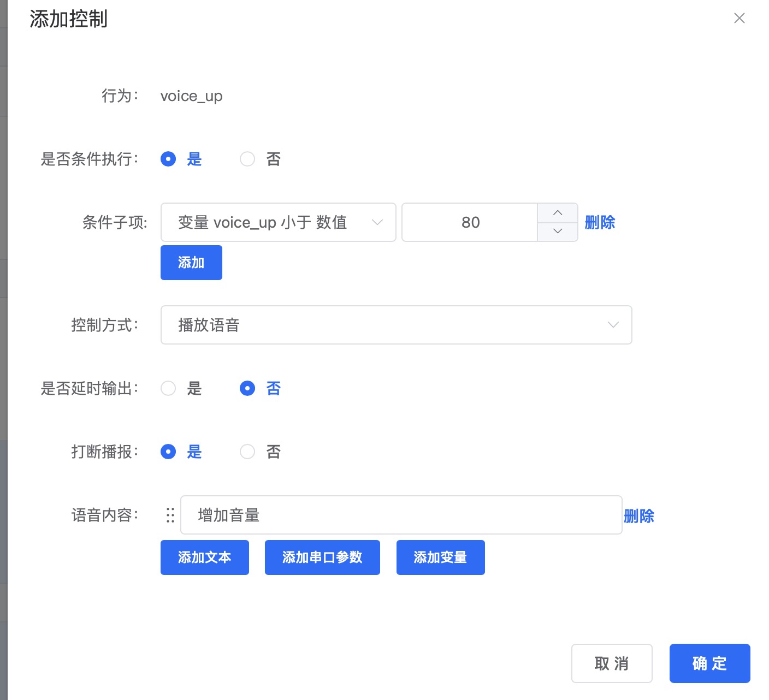
Task: Select 否 for 打断播报
Action: click(247, 452)
